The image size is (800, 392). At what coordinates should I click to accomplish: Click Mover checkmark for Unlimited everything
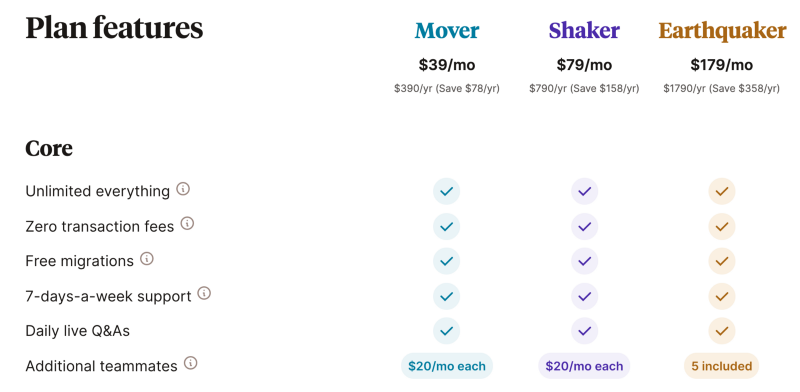[446, 191]
